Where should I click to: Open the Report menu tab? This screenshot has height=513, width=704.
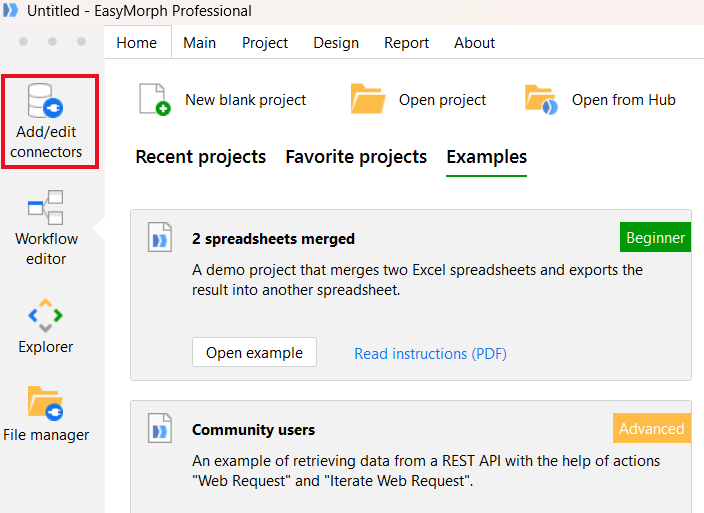point(406,43)
